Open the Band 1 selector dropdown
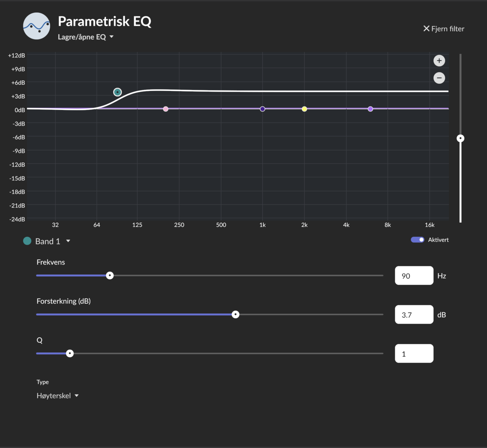This screenshot has width=487, height=448. click(x=53, y=241)
